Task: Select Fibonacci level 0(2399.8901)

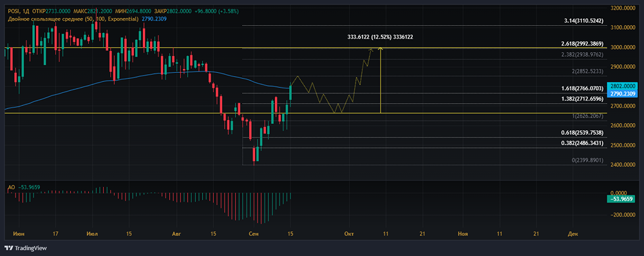Action: pyautogui.click(x=587, y=160)
